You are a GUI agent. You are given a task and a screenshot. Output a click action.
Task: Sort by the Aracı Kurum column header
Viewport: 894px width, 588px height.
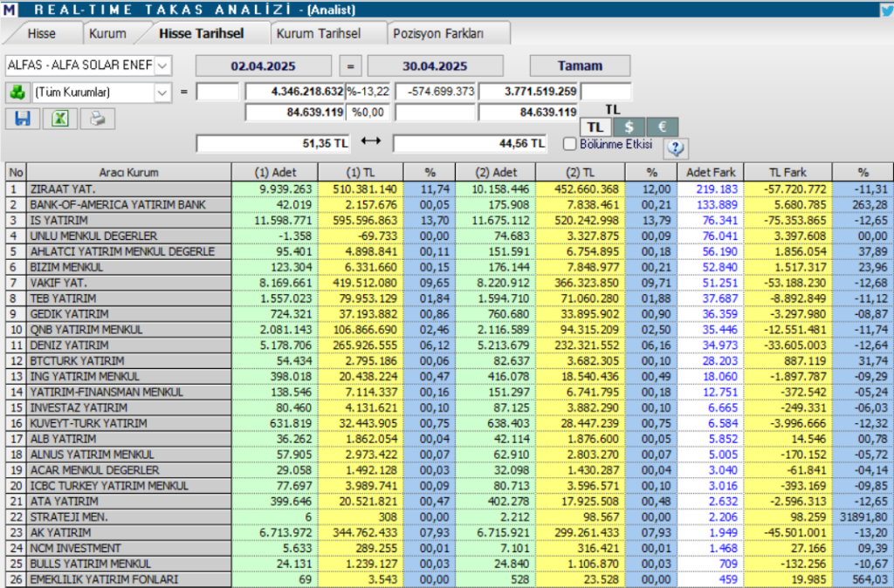[129, 172]
